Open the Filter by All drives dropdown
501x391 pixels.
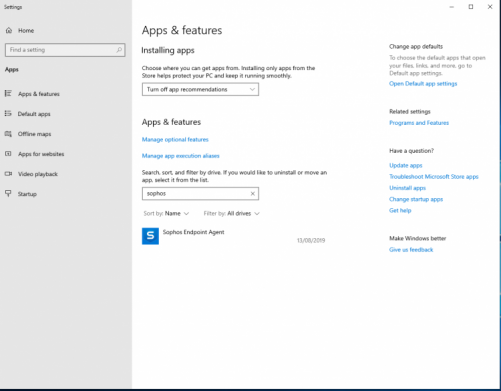point(232,213)
